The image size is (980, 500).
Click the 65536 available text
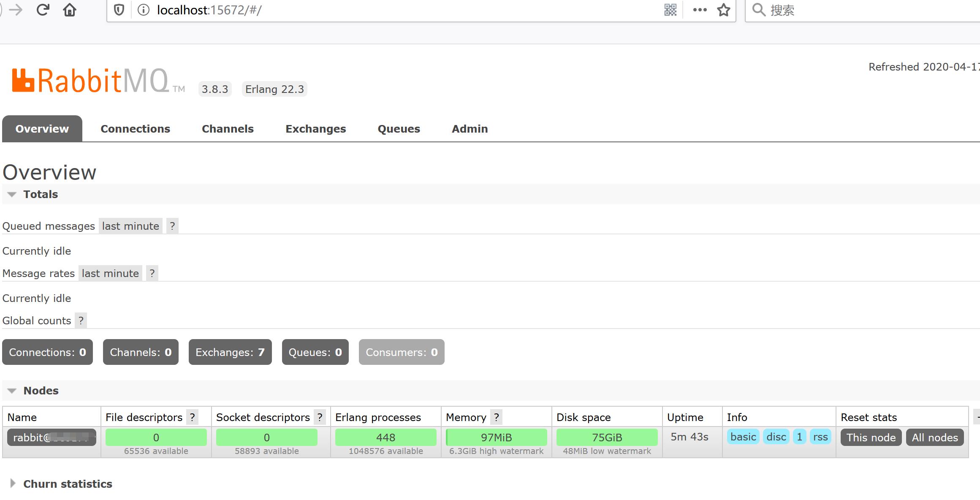[x=156, y=451]
